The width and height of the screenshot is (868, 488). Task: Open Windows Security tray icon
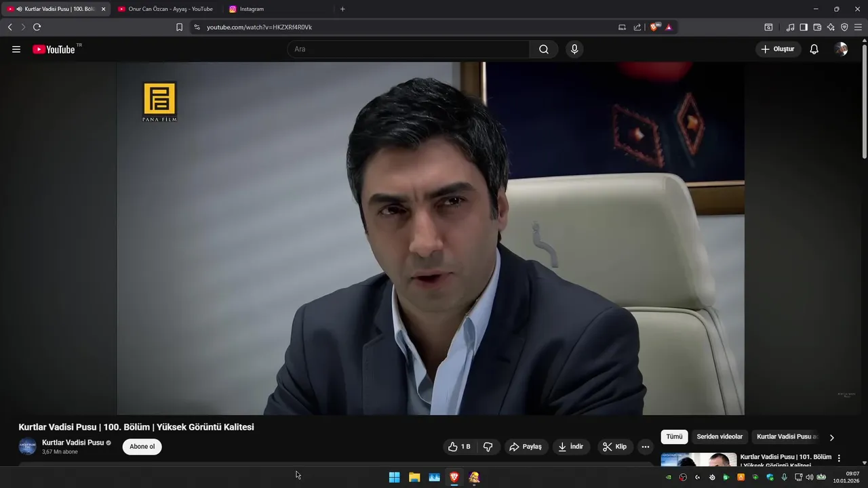coord(770,477)
